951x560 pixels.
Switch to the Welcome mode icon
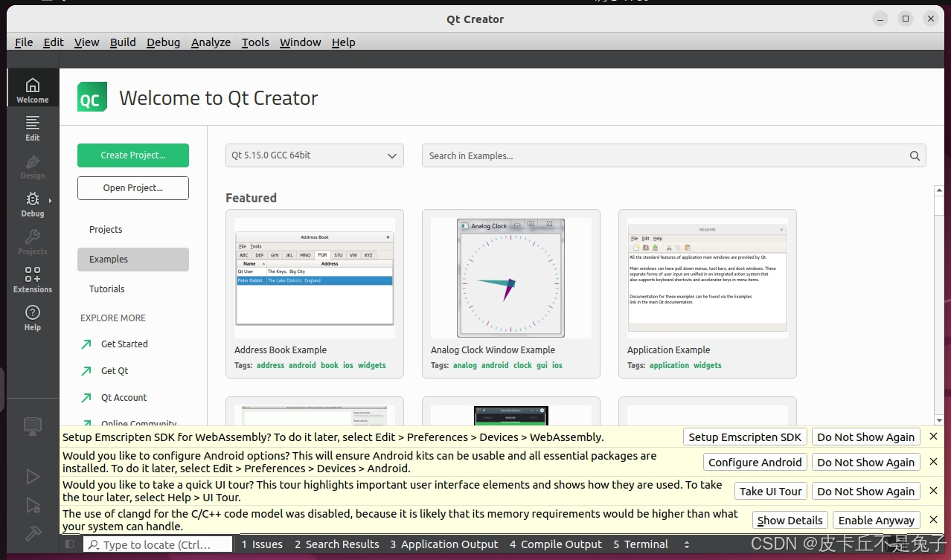point(33,87)
